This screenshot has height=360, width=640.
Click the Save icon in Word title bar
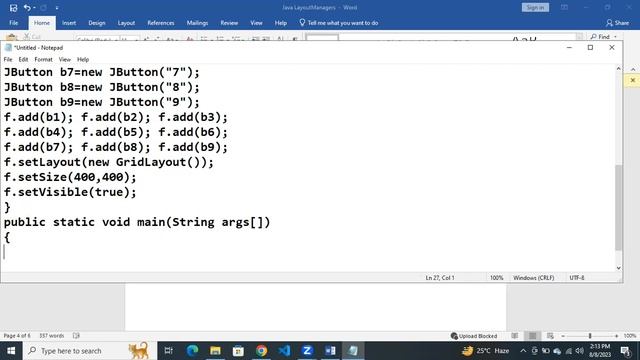coord(13,8)
